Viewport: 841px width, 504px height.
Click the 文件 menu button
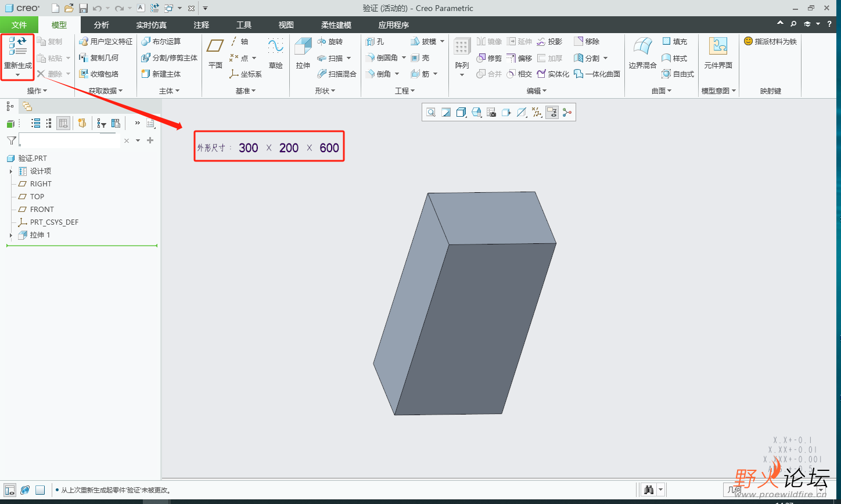pos(19,25)
